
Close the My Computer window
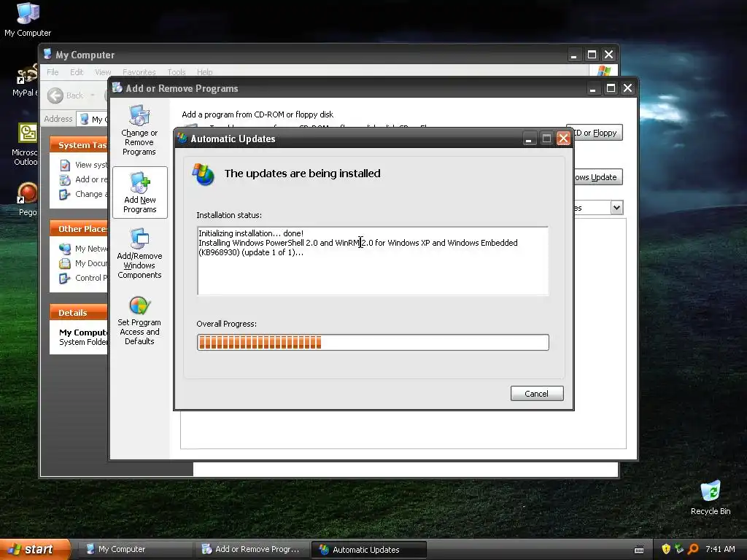point(609,55)
